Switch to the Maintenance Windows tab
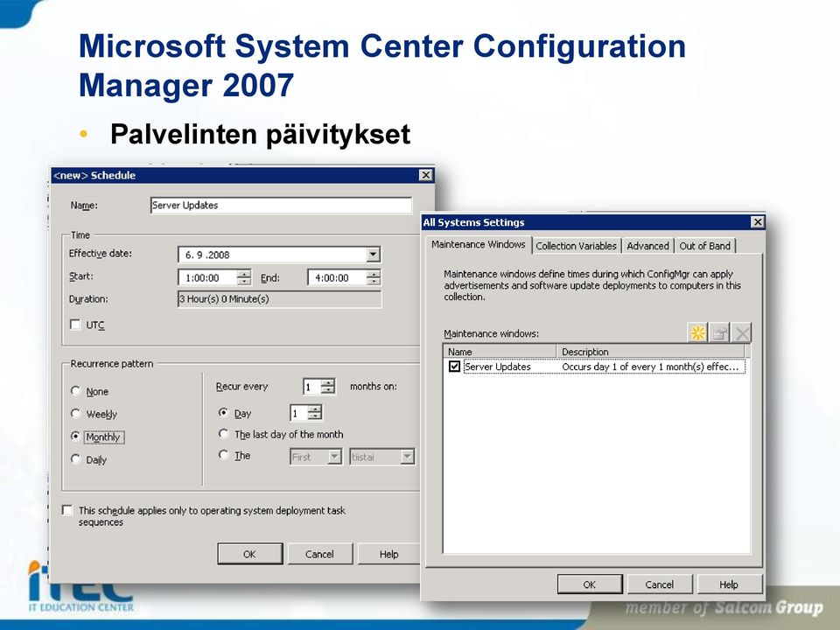 (x=479, y=244)
